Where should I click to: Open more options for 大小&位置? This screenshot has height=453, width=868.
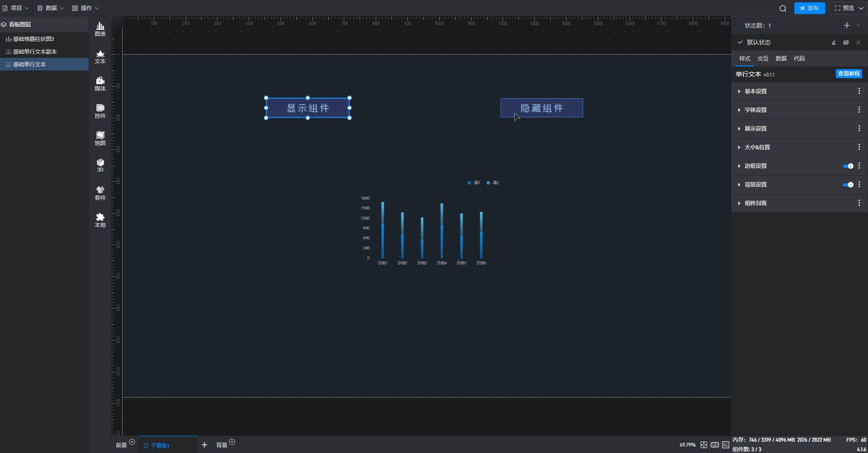pos(859,147)
